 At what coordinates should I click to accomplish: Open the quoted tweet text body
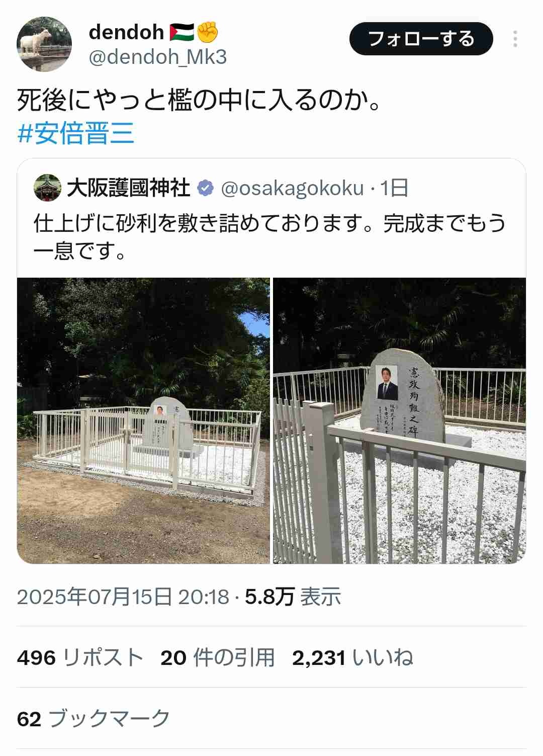(269, 236)
